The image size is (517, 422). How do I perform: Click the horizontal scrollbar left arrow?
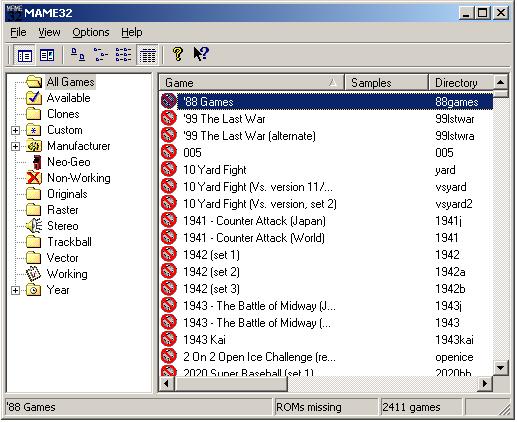[166, 384]
